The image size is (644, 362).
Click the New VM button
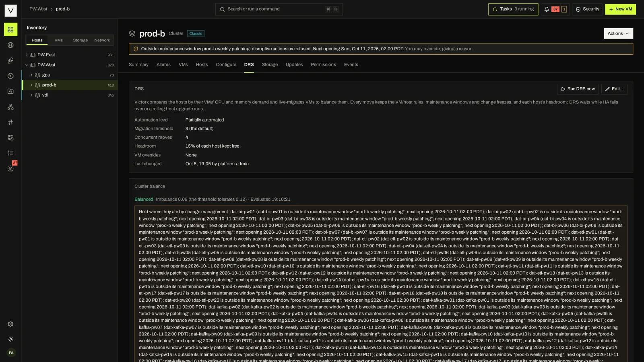[620, 9]
